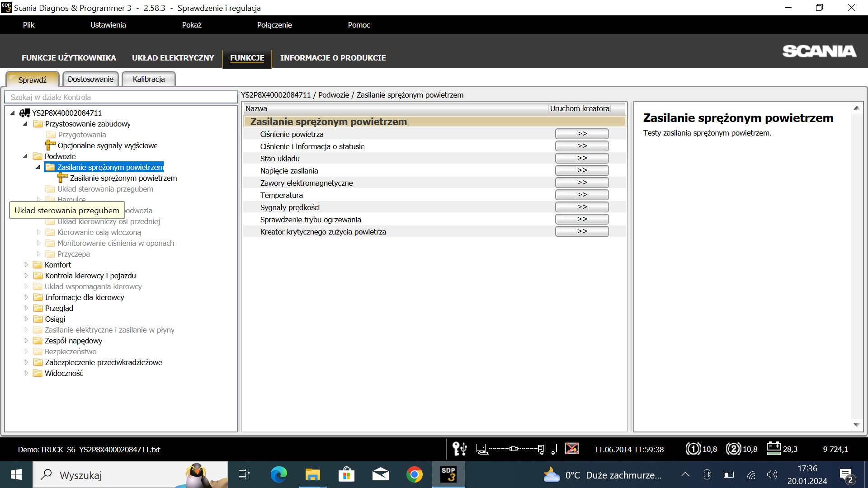Image resolution: width=868 pixels, height=488 pixels.
Task: Open the Pomoc menu
Action: [x=359, y=25]
